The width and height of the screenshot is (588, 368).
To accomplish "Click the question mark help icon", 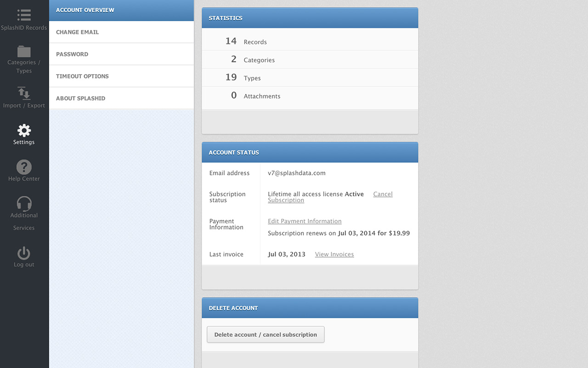I will tap(24, 168).
